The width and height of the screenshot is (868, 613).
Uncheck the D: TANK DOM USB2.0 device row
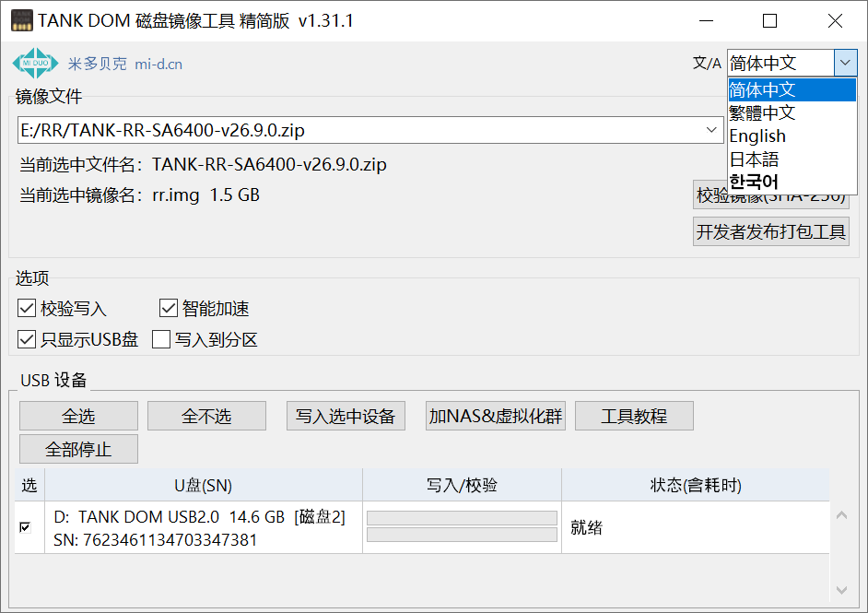pos(25,527)
